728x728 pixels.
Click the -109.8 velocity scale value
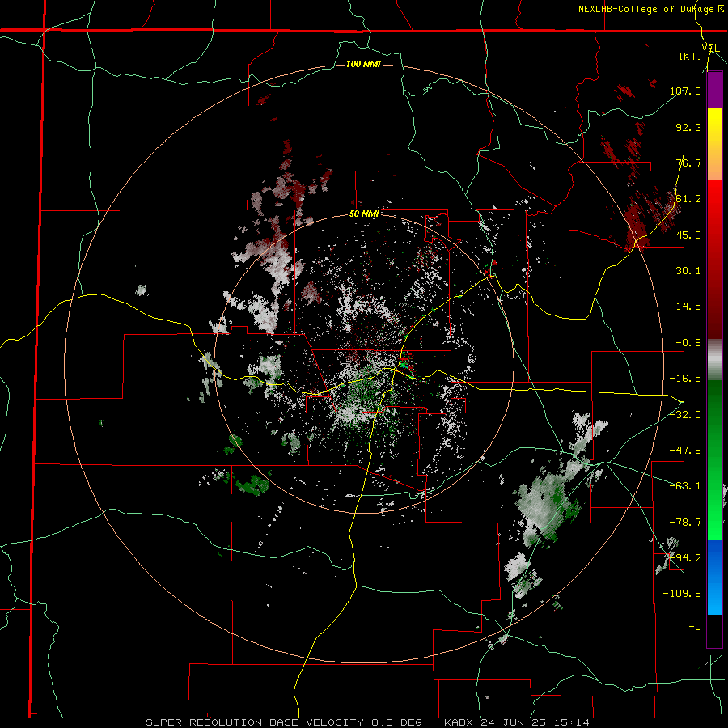tap(682, 594)
